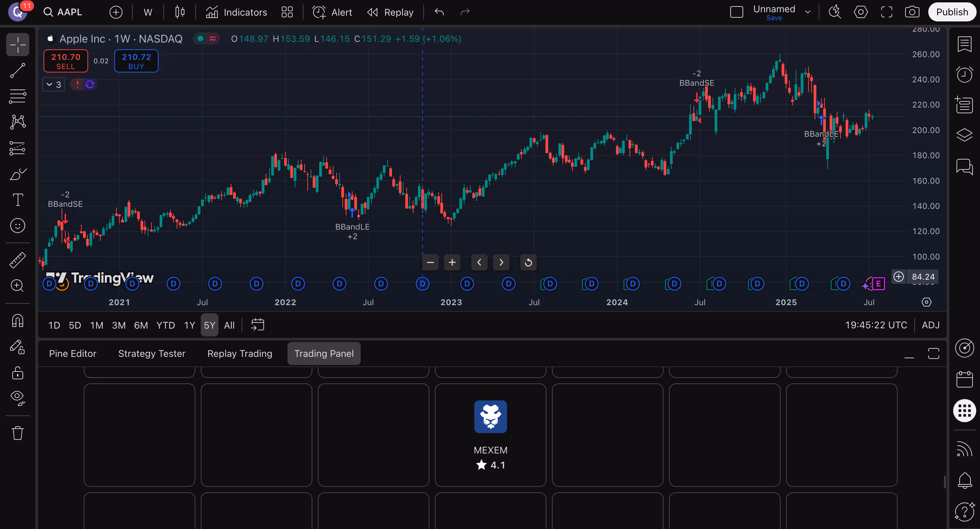Open indicator templates grid icon
The height and width of the screenshot is (529, 980).
(287, 12)
